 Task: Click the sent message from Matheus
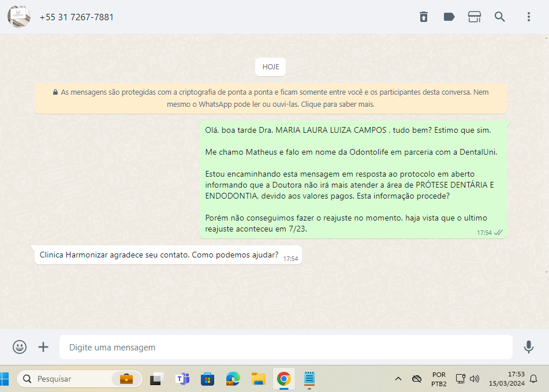353,180
